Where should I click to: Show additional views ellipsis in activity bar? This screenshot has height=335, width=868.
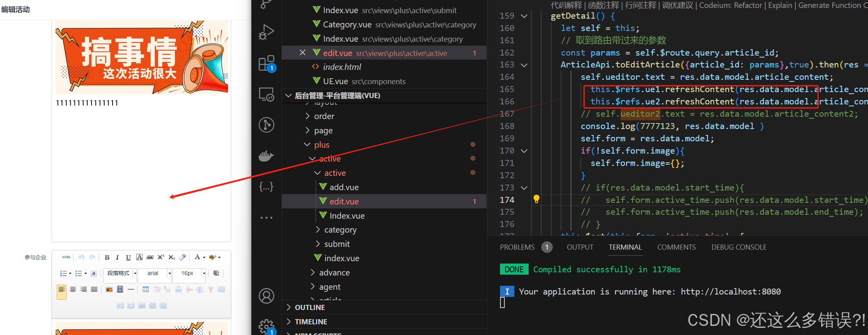[266, 218]
